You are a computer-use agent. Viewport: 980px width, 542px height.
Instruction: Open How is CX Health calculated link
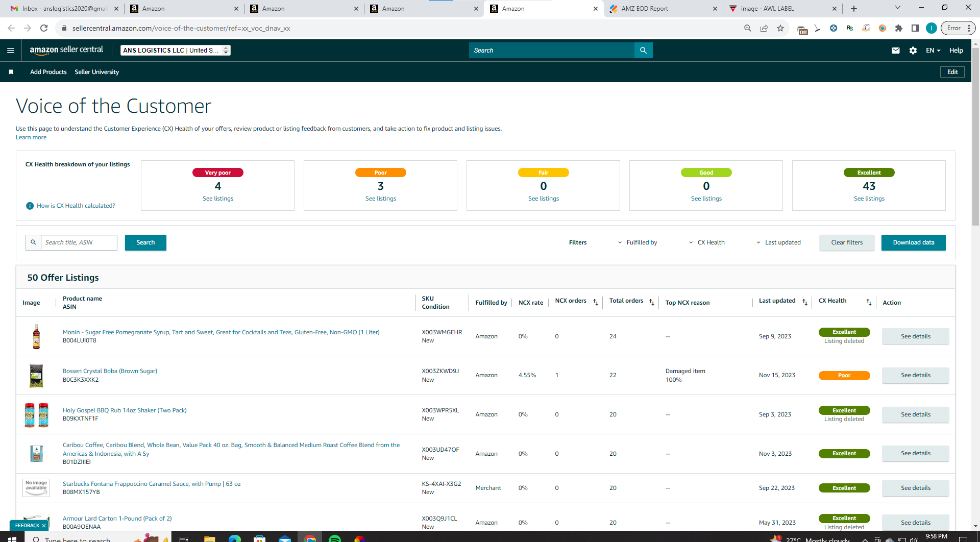click(76, 206)
